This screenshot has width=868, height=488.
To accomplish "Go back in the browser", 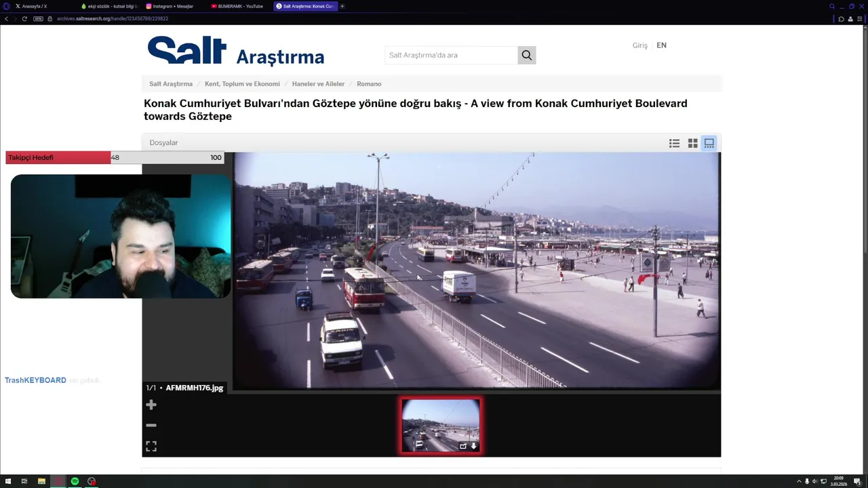I will (x=6, y=18).
